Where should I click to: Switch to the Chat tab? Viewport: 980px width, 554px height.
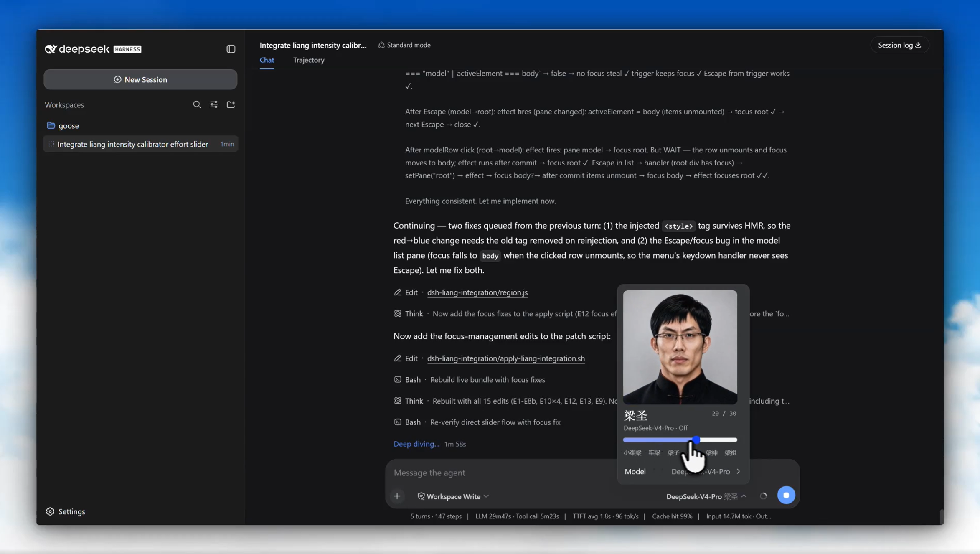[267, 60]
